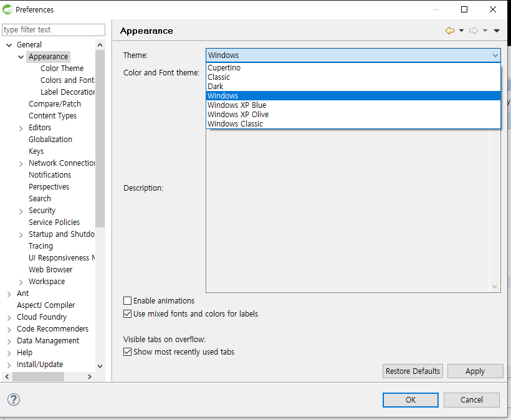Screen dimensions: 511x420
Task: Open Keys preferences page
Action: coord(36,151)
